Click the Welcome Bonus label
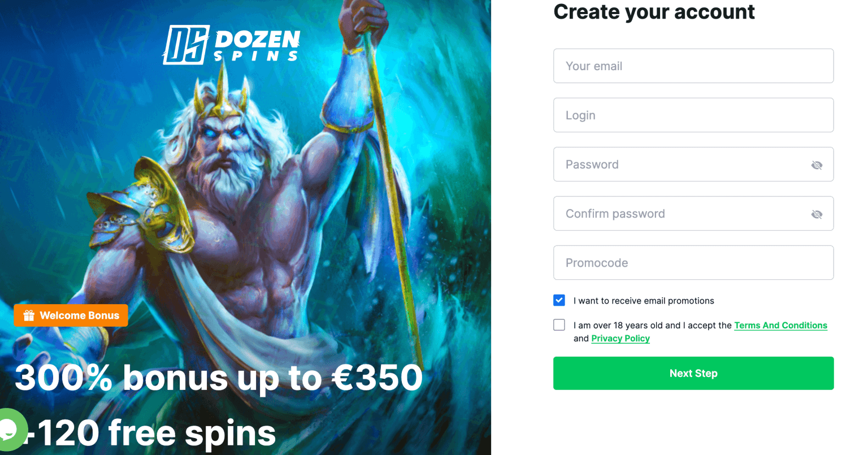Viewport: 868px width, 455px height. (x=80, y=315)
